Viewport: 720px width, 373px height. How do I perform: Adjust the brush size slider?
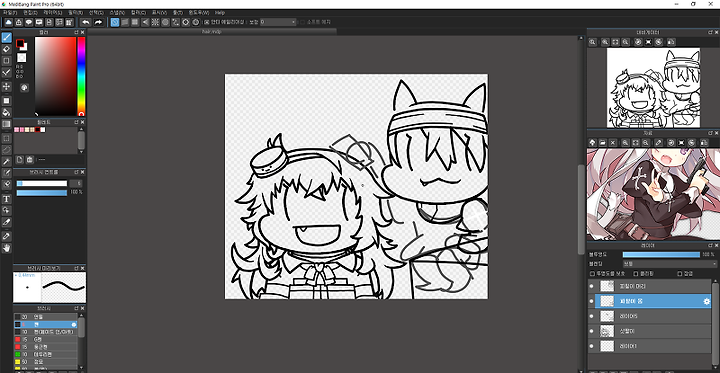(x=42, y=183)
